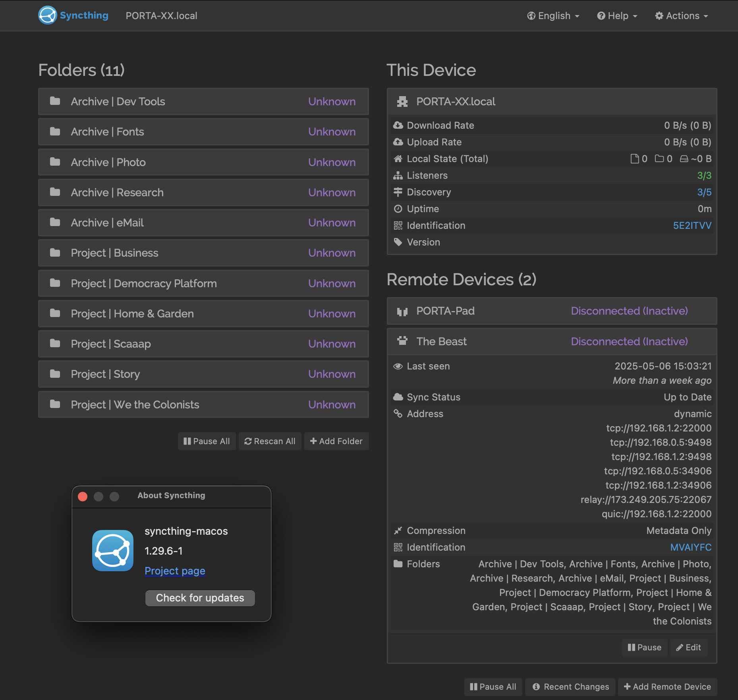The image size is (738, 700).
Task: Click relay://173.249.205.75:22067 address
Action: (646, 500)
